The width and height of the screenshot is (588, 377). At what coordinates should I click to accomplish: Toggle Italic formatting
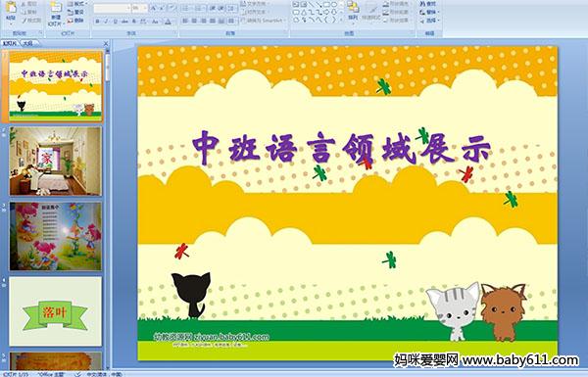pyautogui.click(x=106, y=22)
